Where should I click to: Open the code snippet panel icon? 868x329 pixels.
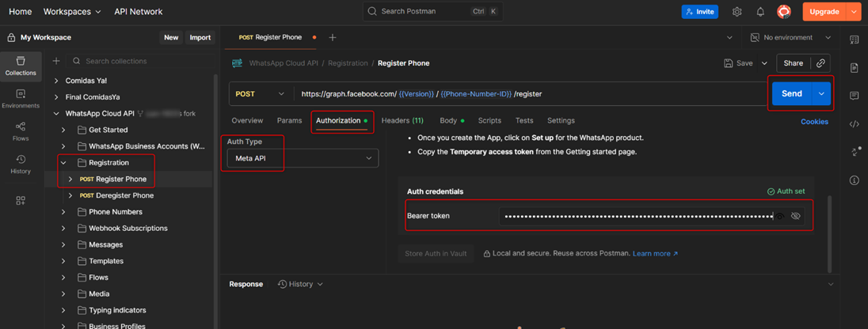coord(855,124)
